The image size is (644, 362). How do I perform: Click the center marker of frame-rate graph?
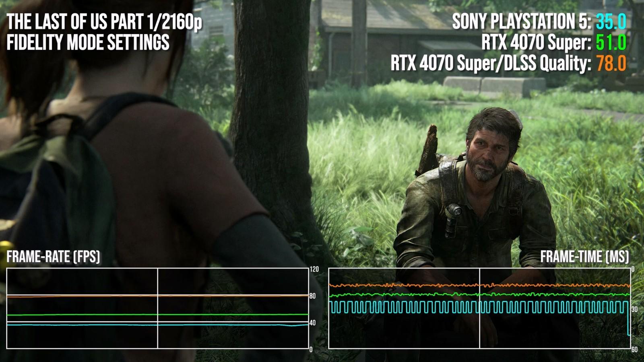pyautogui.click(x=157, y=308)
